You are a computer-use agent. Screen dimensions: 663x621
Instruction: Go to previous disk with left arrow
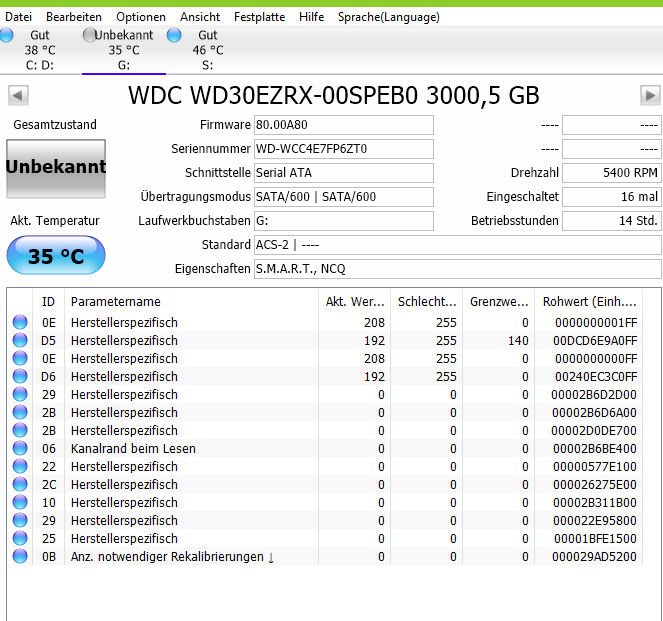point(18,96)
